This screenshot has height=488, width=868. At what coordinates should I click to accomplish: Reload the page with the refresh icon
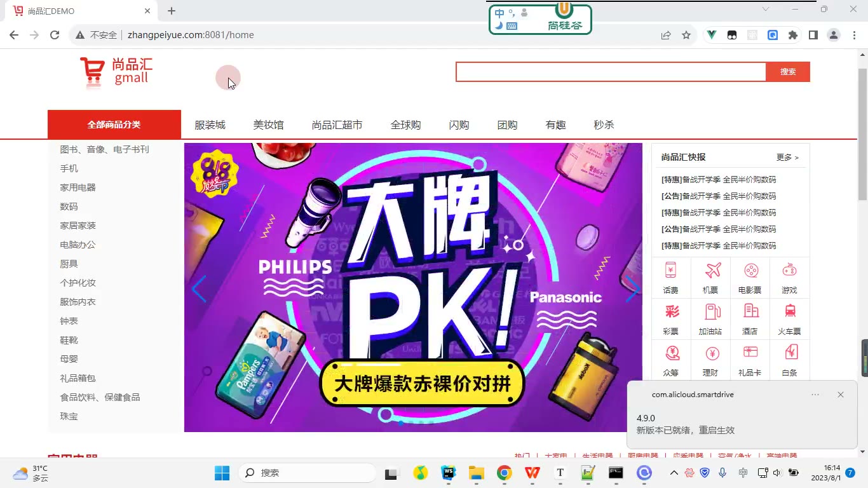click(x=55, y=35)
